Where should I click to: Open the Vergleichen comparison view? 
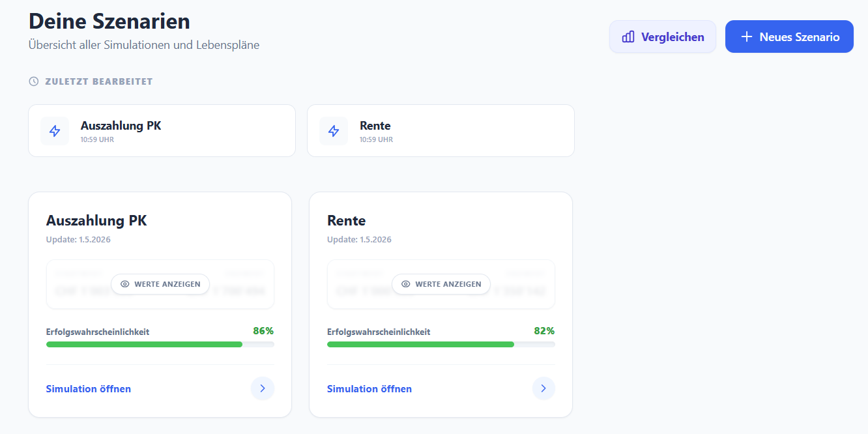pos(663,36)
